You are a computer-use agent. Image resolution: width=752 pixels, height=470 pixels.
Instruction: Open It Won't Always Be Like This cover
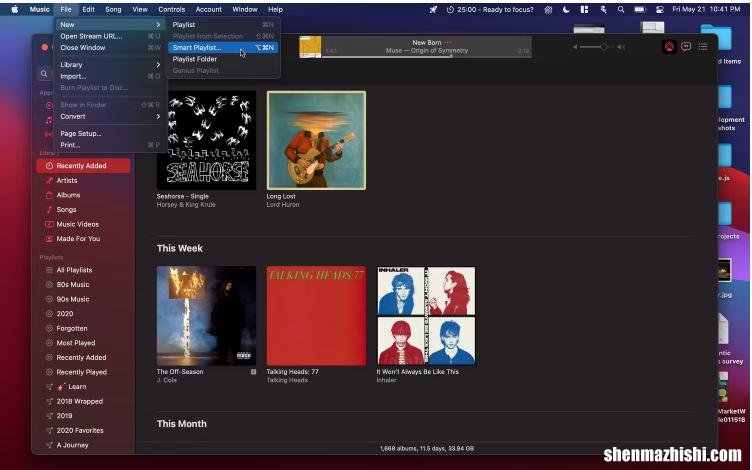(x=426, y=316)
